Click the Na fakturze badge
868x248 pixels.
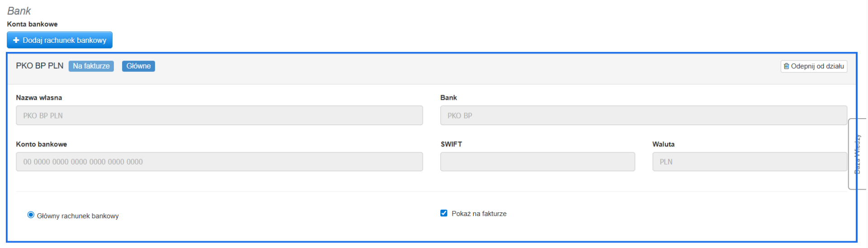[x=91, y=66]
